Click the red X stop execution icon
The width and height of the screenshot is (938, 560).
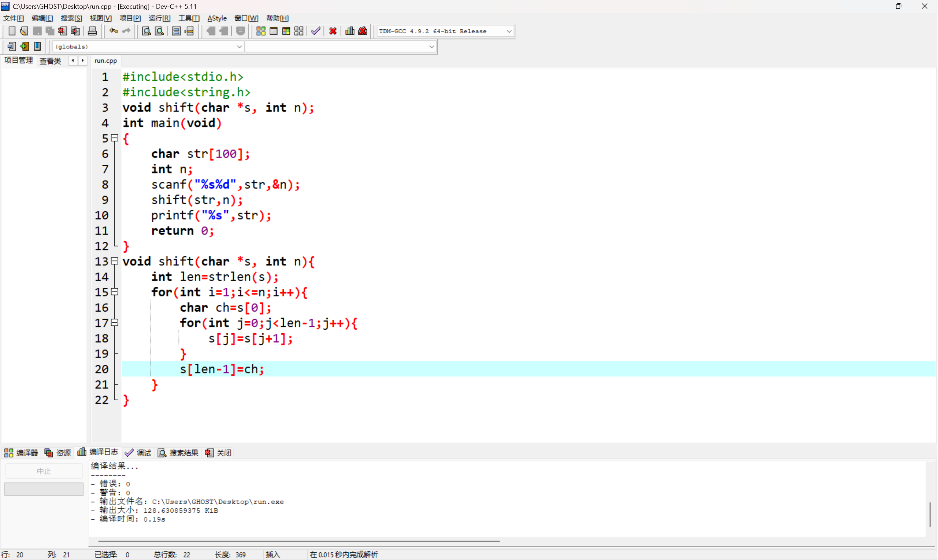pyautogui.click(x=333, y=31)
